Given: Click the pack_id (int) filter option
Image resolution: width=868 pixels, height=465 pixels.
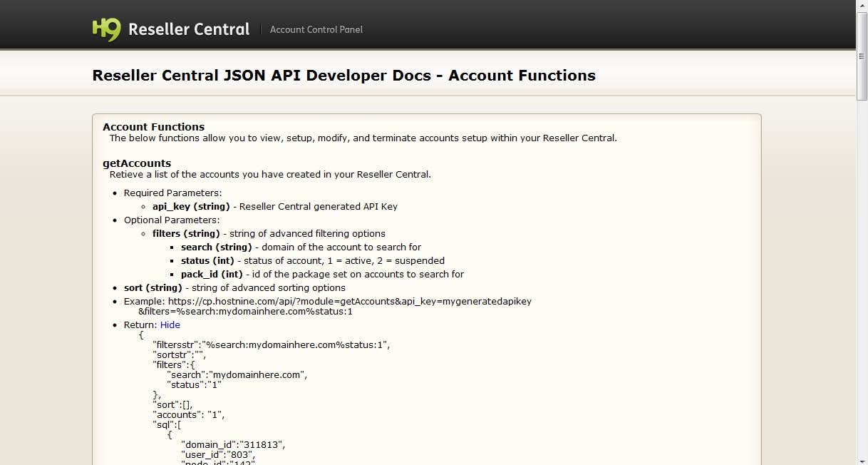Looking at the screenshot, I should 211,274.
